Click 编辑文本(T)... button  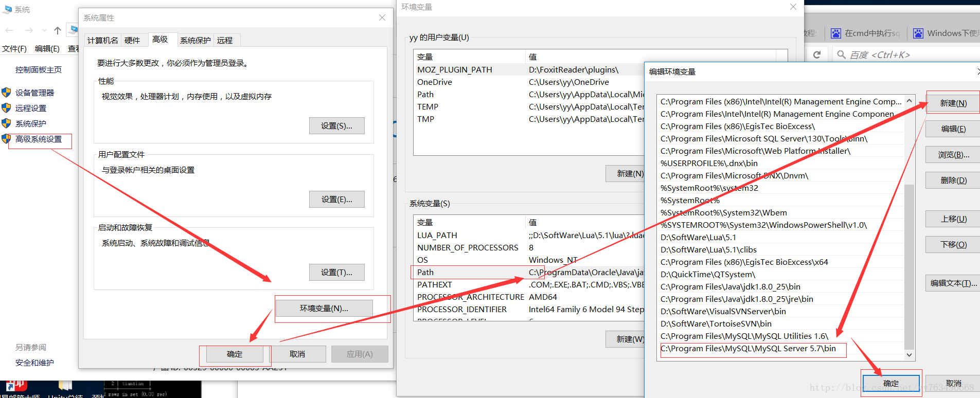pos(953,283)
